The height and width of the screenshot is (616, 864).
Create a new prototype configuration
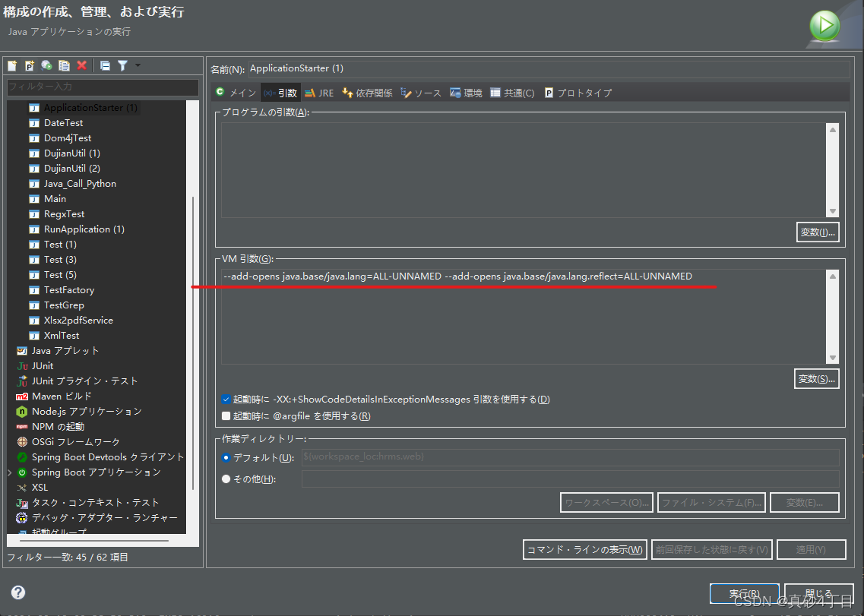coord(29,65)
